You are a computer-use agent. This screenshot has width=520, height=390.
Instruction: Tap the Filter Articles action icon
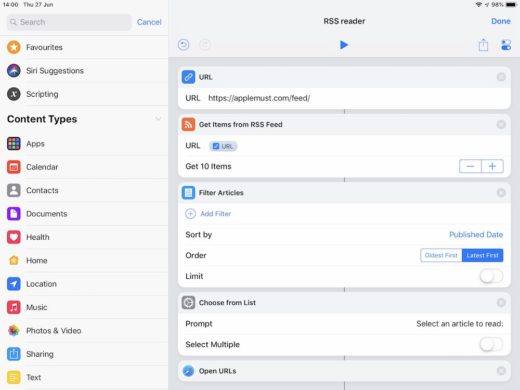click(x=188, y=193)
